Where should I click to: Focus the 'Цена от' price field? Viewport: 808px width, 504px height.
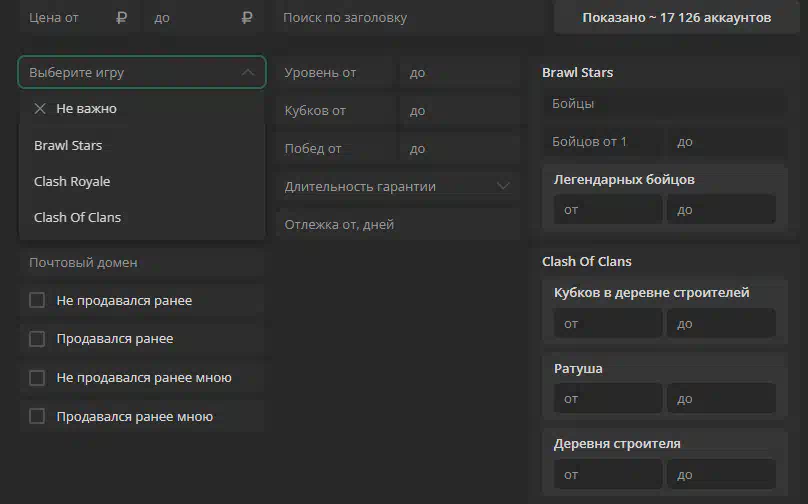point(80,18)
